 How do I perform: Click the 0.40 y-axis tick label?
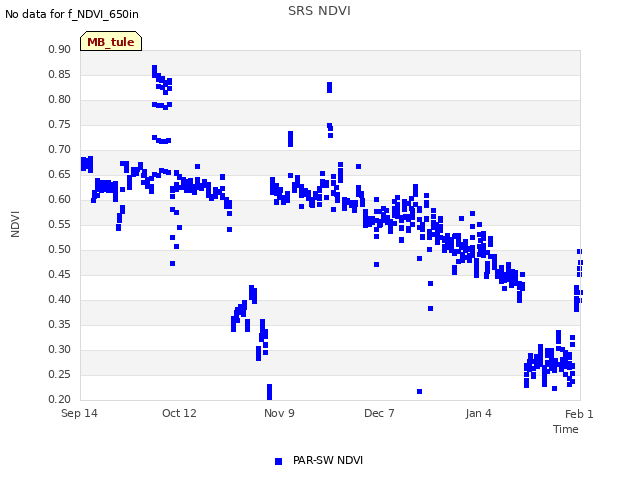click(x=60, y=299)
